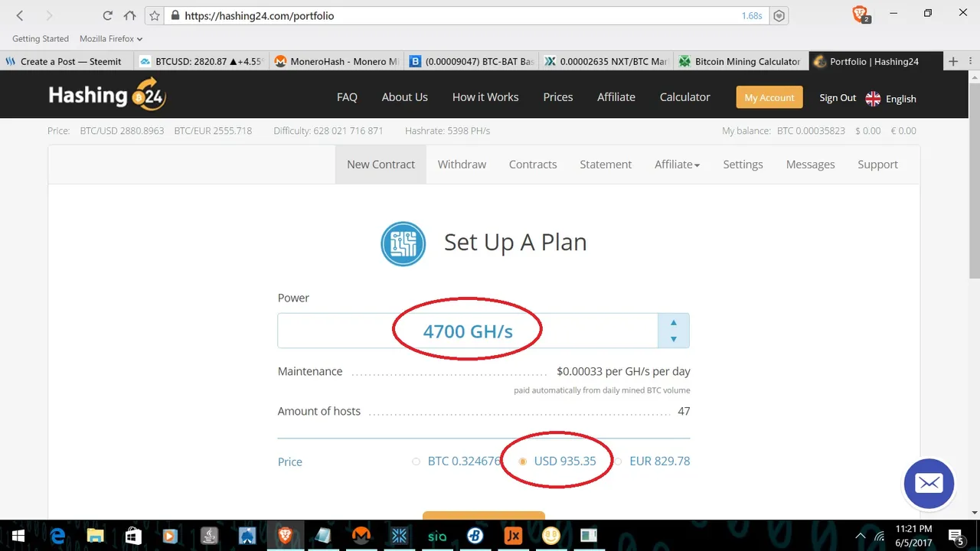Open the Windows Store taskbar icon

pyautogui.click(x=133, y=536)
